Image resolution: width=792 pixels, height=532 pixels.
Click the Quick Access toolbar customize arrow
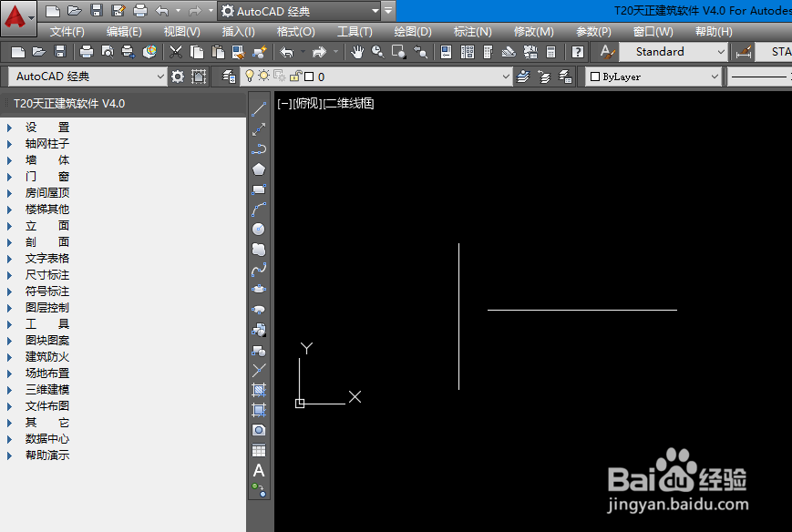coord(388,10)
